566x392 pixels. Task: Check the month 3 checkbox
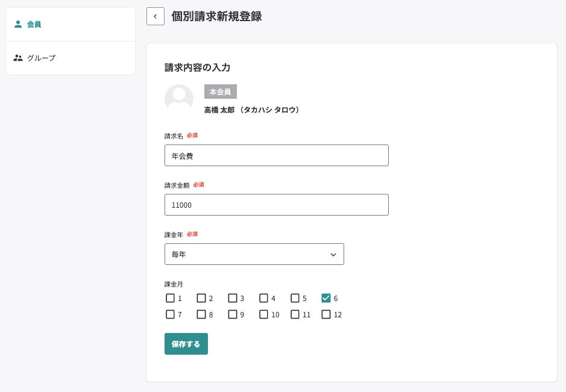point(233,298)
